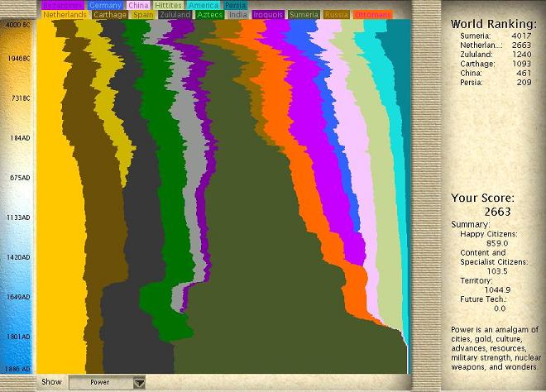Screen dimensions: 546x392
Task: Click the China legend tag
Action: (138, 5)
